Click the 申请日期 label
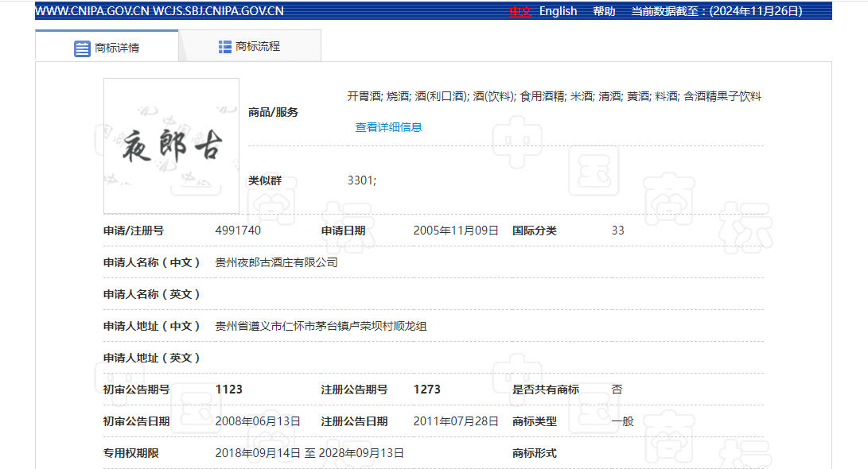 343,231
